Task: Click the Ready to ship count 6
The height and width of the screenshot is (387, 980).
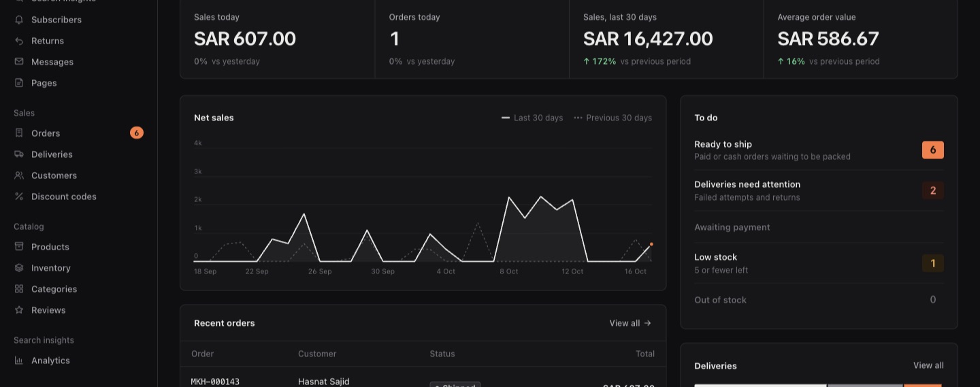Action: click(x=933, y=150)
